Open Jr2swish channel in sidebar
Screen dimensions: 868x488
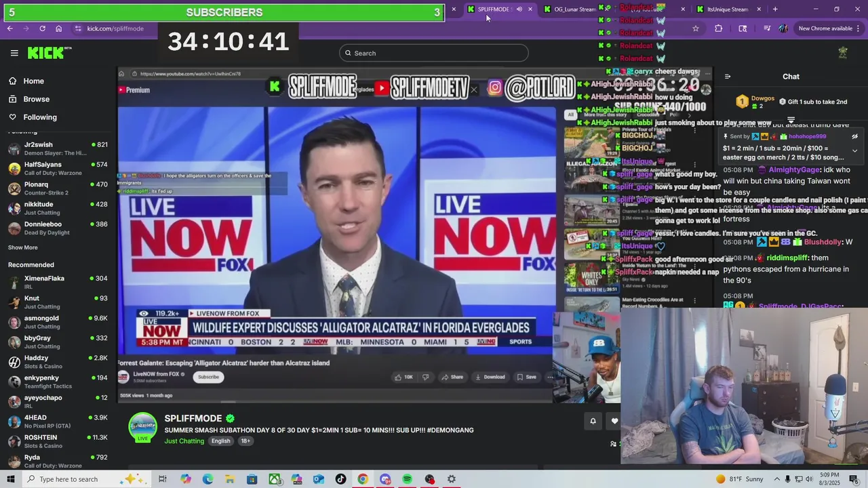[58, 148]
